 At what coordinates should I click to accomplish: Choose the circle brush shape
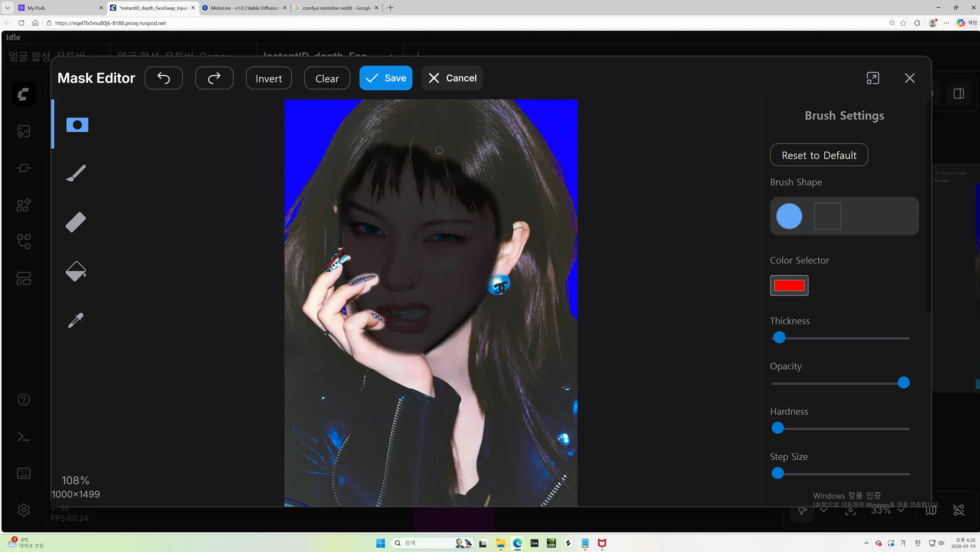(789, 216)
